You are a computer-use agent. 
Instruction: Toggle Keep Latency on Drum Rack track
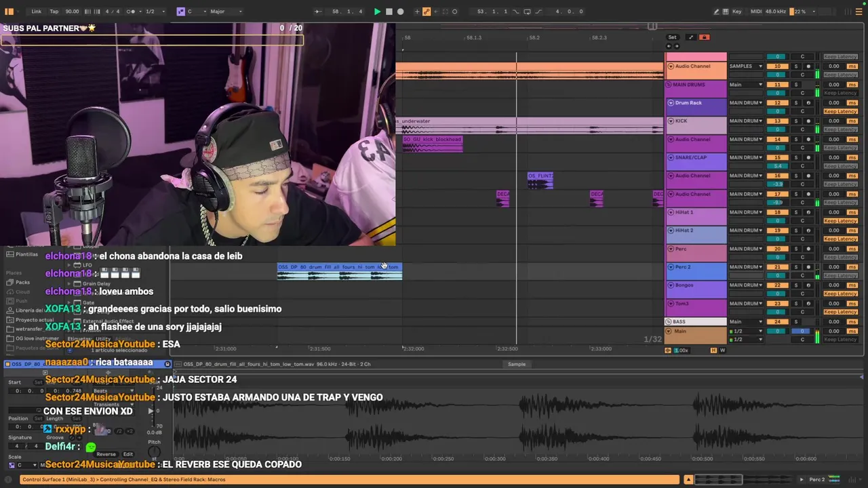point(841,111)
